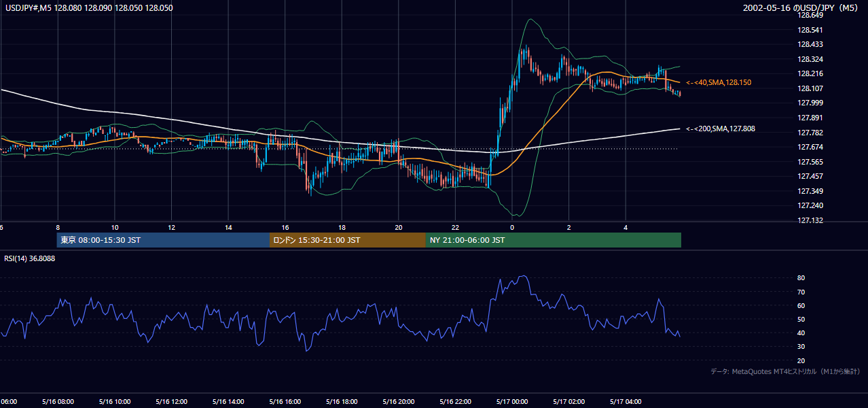Screen dimensions: 868x408
Task: Click the 5/16 14:00 date label
Action: (x=228, y=402)
